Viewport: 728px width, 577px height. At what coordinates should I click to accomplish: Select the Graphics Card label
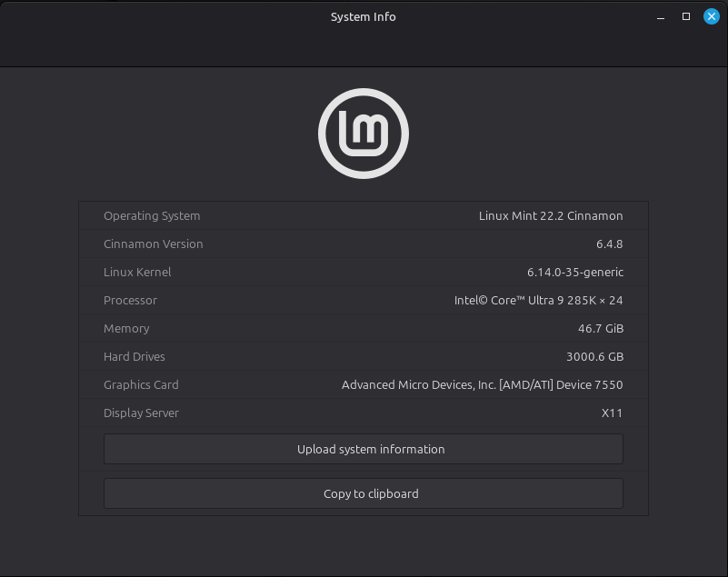[141, 385]
